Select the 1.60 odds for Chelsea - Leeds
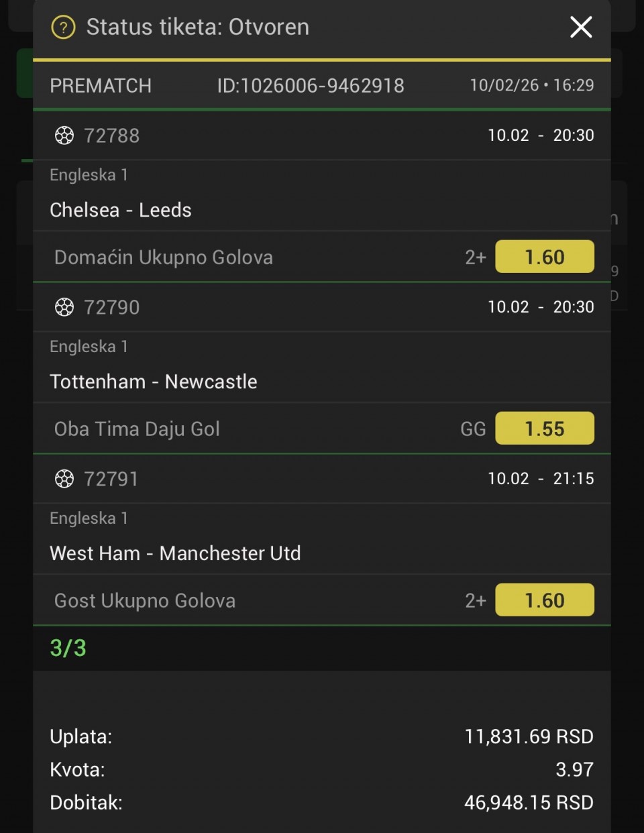The width and height of the screenshot is (644, 833). pos(544,257)
